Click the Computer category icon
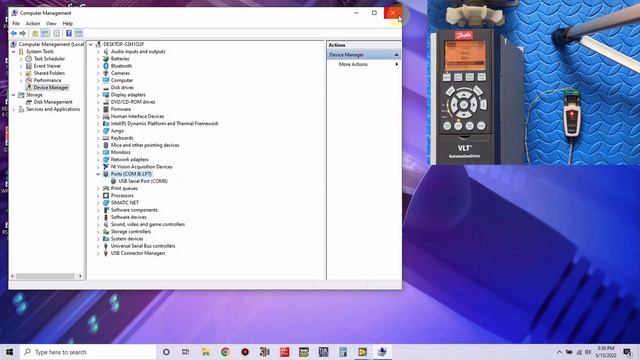Screen dimensions: 640x360 [106, 80]
